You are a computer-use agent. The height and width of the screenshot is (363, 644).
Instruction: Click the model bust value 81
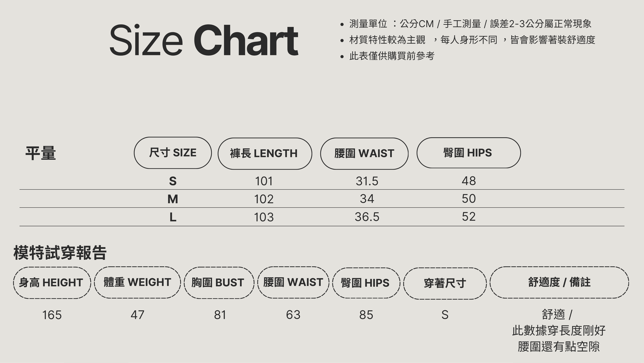tap(220, 315)
